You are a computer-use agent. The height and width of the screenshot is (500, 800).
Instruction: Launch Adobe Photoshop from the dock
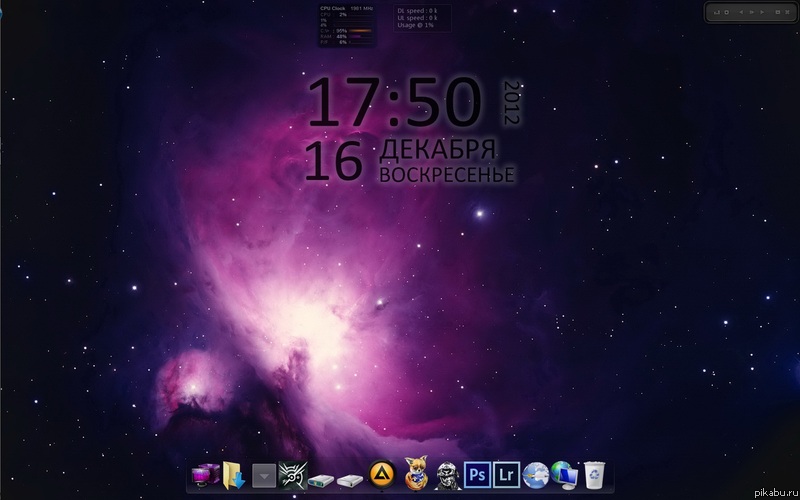click(477, 475)
